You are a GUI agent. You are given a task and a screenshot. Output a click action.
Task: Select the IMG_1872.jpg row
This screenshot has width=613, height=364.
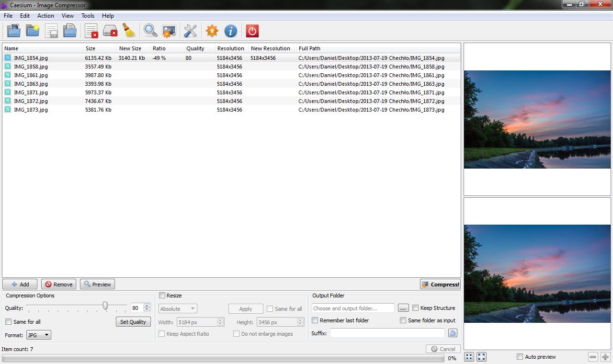(231, 101)
